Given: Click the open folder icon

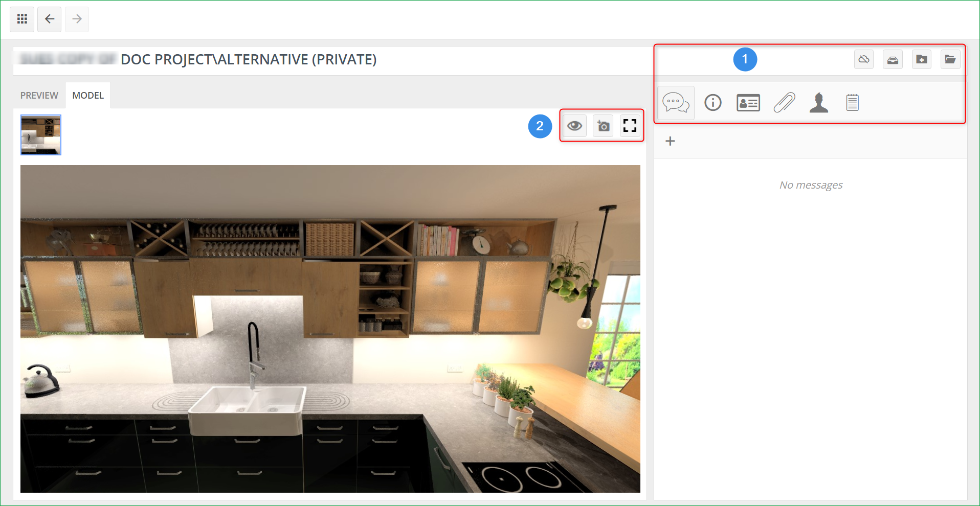Looking at the screenshot, I should [x=950, y=60].
